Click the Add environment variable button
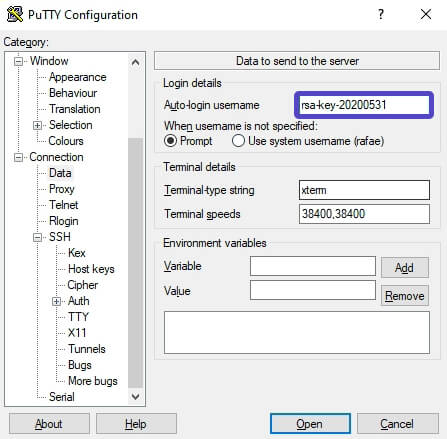The image size is (447, 439). 405,267
